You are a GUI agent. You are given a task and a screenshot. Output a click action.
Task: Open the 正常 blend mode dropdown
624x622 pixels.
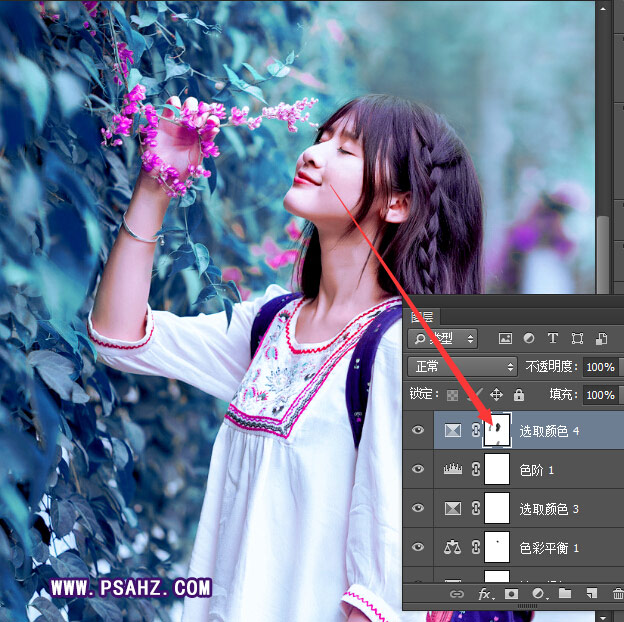pos(462,367)
